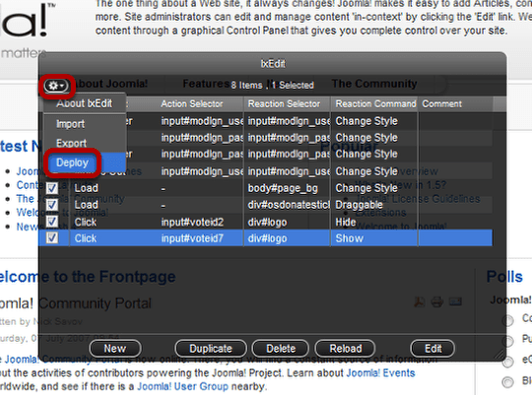Open 'Joomla! User Group' link on the page

click(182, 386)
